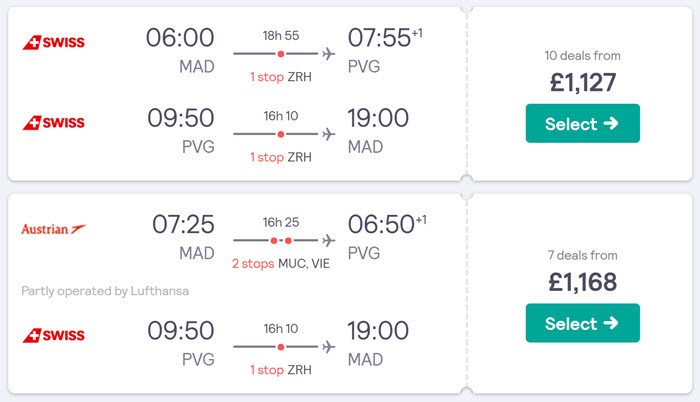Click the SWISS logo on MAD 06:00 flight
Viewport: 700px width, 402px height.
pos(54,42)
